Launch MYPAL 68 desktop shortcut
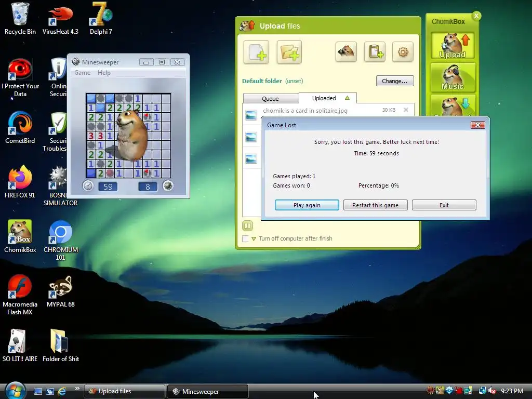This screenshot has height=399, width=532. point(60,291)
